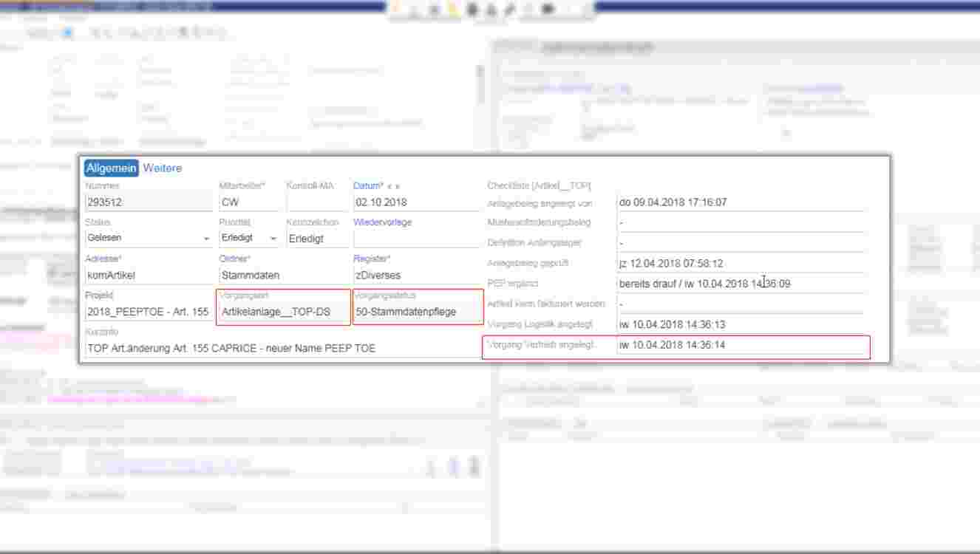Click the Kennzeichen field showing Erledigt
The width and height of the screenshot is (980, 554).
click(x=316, y=239)
